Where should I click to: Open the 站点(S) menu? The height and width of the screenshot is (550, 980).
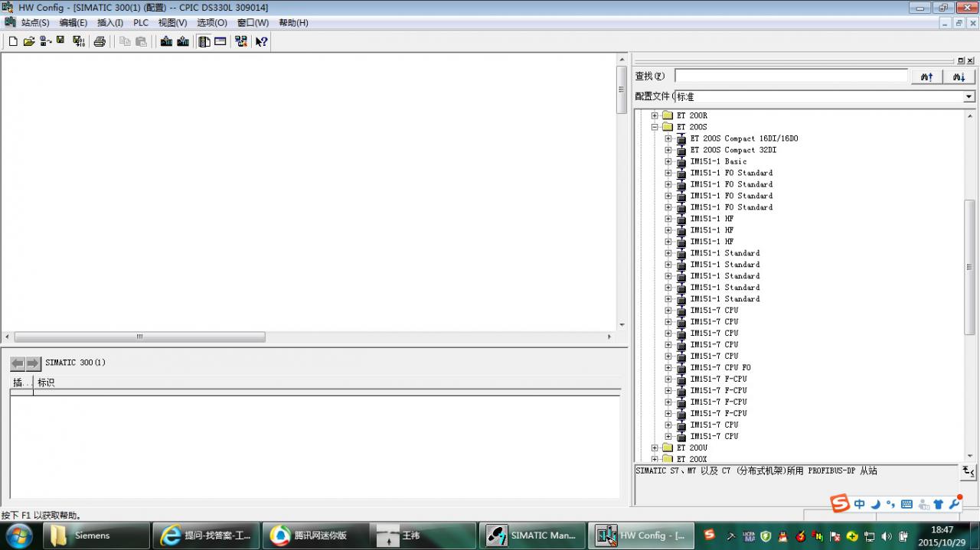pyautogui.click(x=35, y=23)
